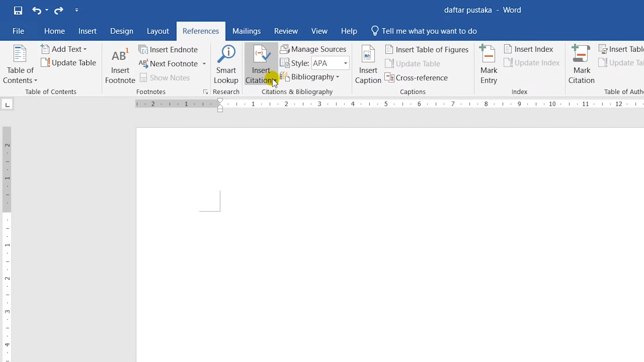Screen dimensions: 644x362
Task: Open the References tab
Action: click(201, 31)
